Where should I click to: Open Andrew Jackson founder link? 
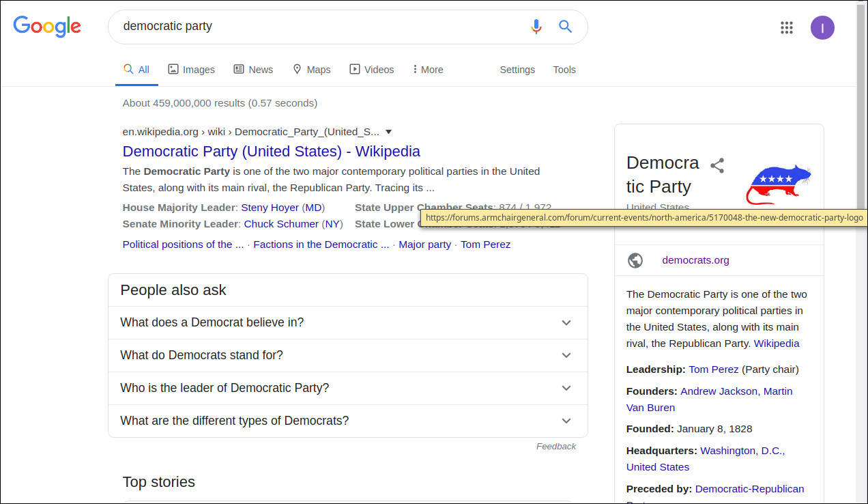click(x=719, y=391)
